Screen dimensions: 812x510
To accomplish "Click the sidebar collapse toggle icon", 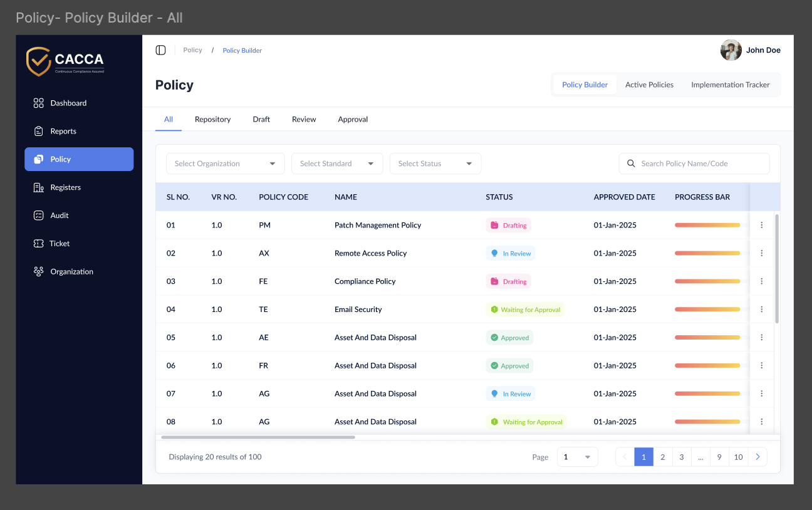I will click(160, 50).
